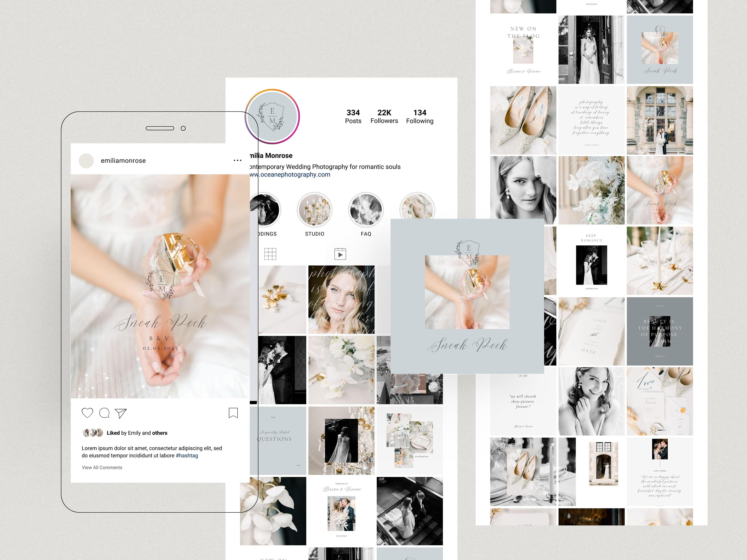This screenshot has height=560, width=747.
Task: Switch to the Reels tab icon
Action: click(x=340, y=254)
